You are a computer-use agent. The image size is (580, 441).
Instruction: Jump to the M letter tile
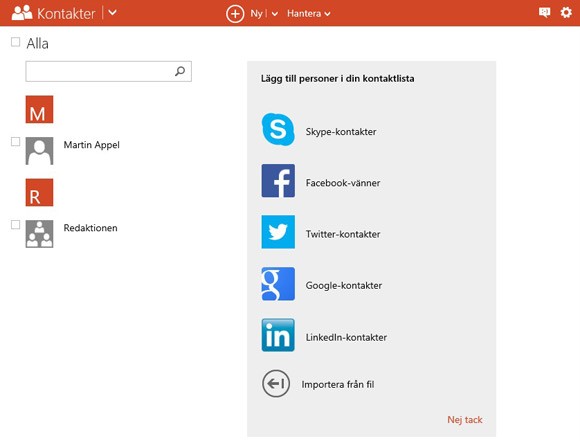click(x=39, y=110)
